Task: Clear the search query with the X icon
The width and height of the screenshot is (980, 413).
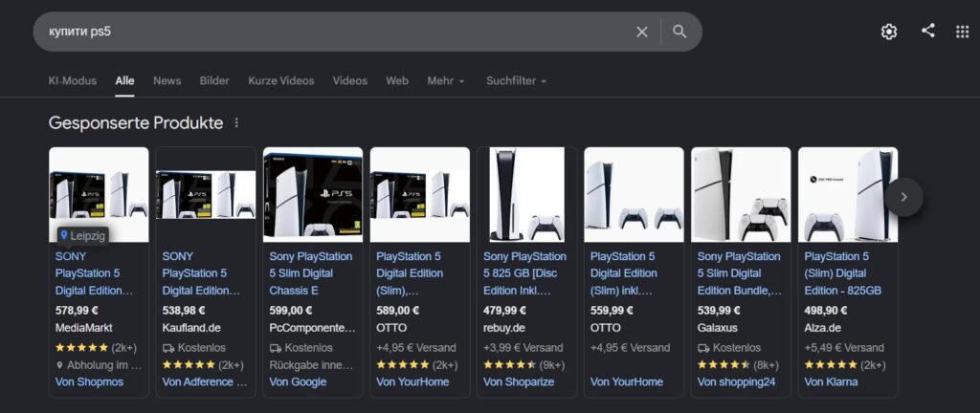Action: [x=642, y=32]
